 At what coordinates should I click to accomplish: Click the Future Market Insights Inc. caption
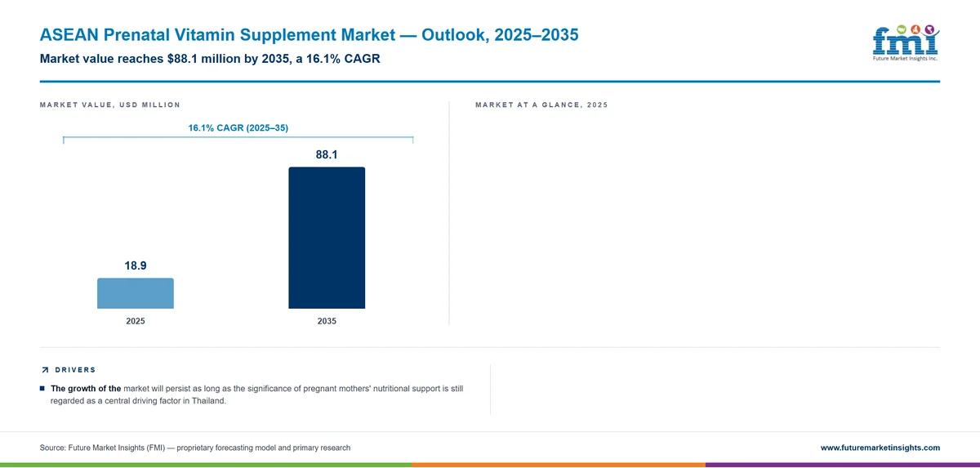tap(906, 57)
